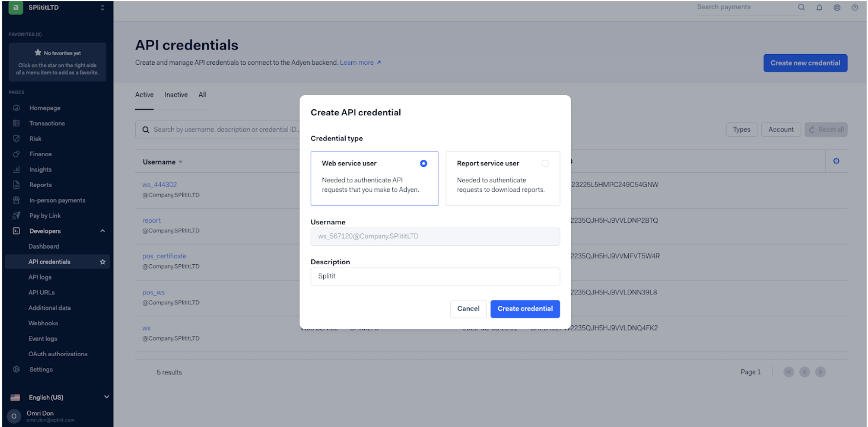Click the Risk shield icon in sidebar
This screenshot has height=427, width=868.
(16, 139)
